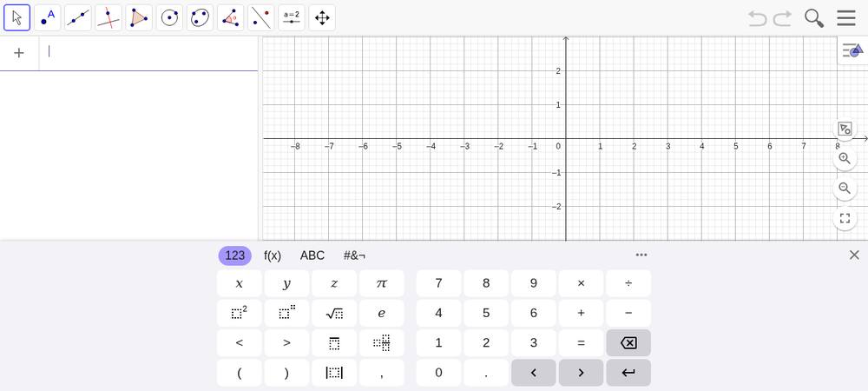Tap the decimal point key
This screenshot has width=868, height=391.
tap(486, 373)
